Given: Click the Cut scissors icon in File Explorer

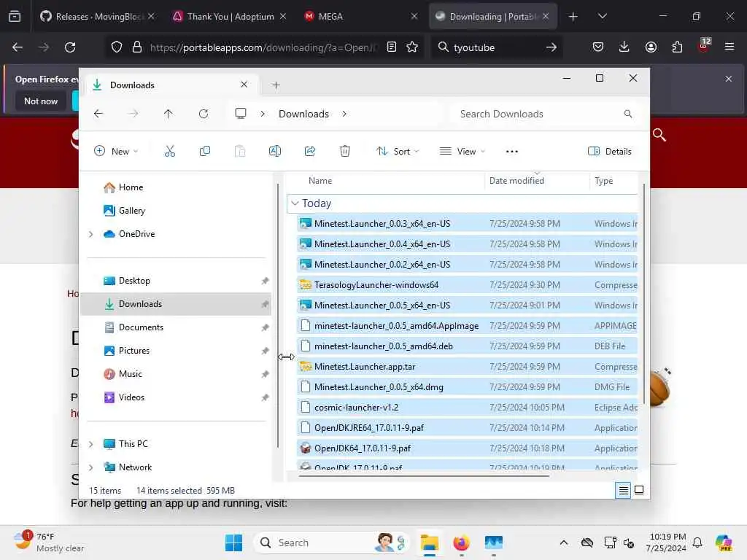Looking at the screenshot, I should [169, 152].
